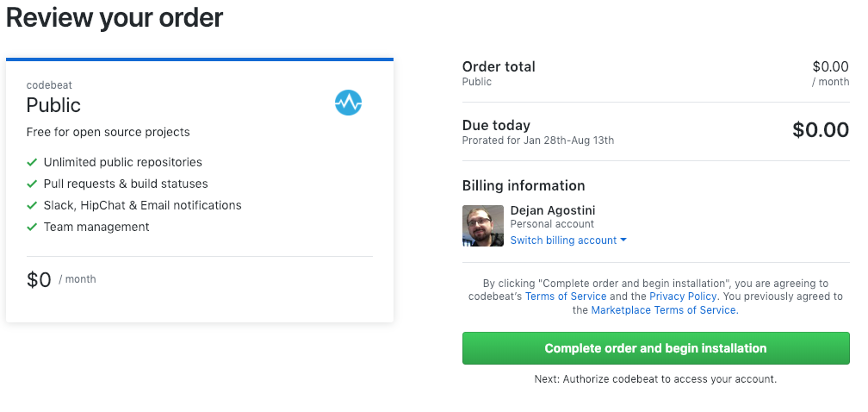Screen dimensions: 868x412
Task: Click the checkmark beside Unlimited public repositories
Action: pyautogui.click(x=32, y=162)
